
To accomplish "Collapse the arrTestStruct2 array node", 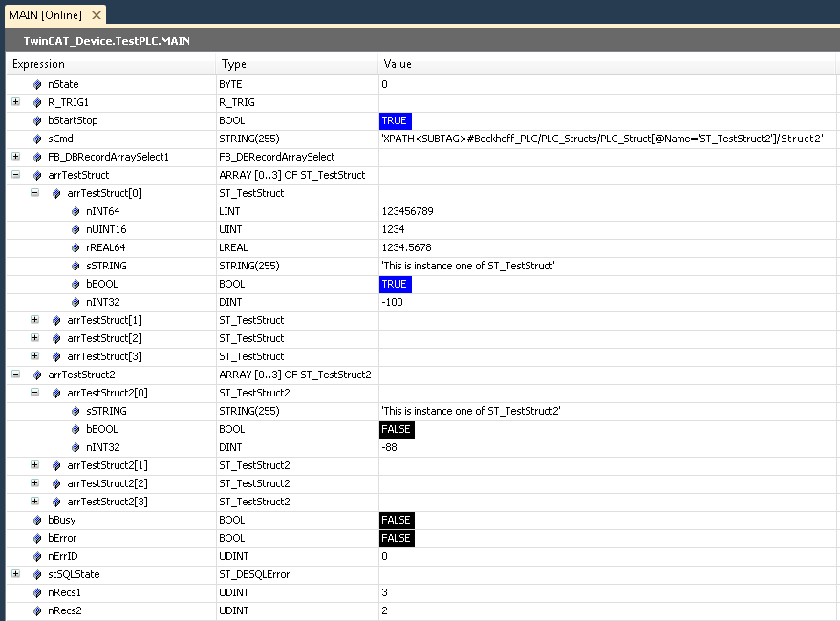I will 16,375.
